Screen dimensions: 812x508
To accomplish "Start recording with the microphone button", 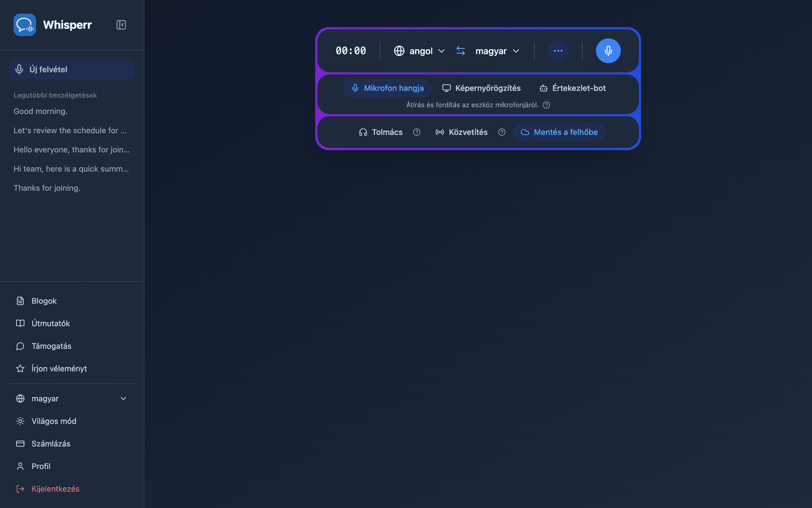I will click(608, 51).
